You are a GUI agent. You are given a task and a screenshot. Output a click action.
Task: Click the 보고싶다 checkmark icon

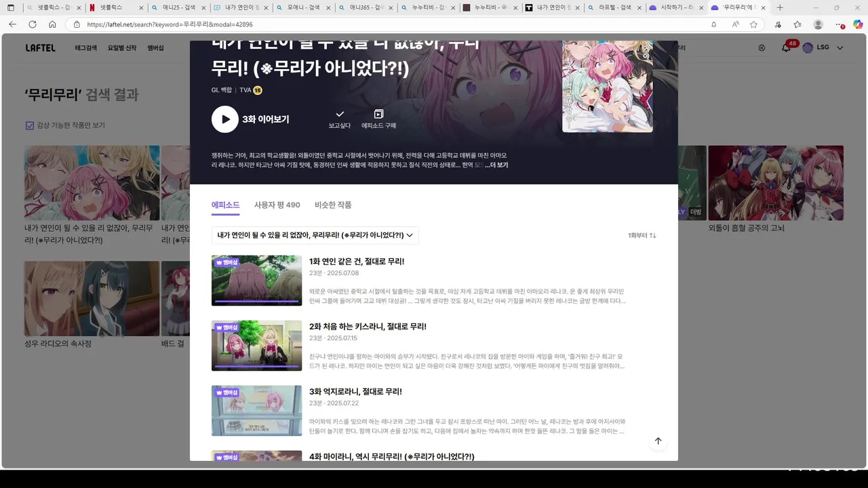(340, 114)
